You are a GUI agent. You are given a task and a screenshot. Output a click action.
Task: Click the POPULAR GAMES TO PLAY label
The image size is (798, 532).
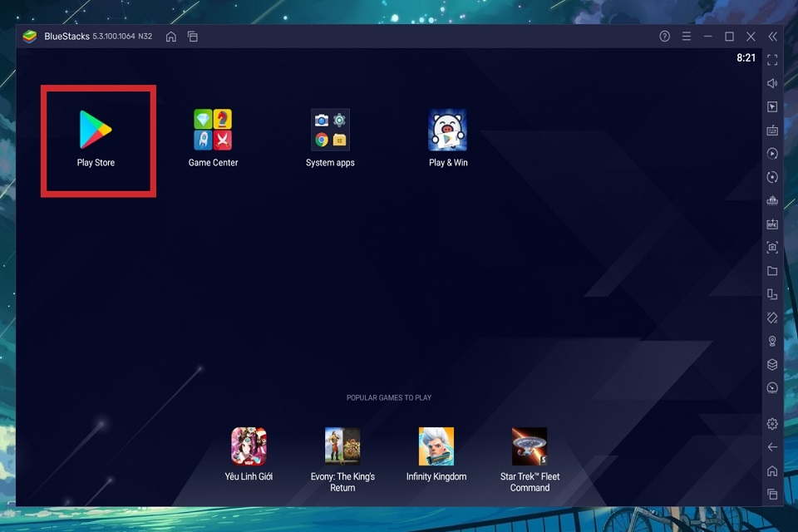click(x=389, y=397)
